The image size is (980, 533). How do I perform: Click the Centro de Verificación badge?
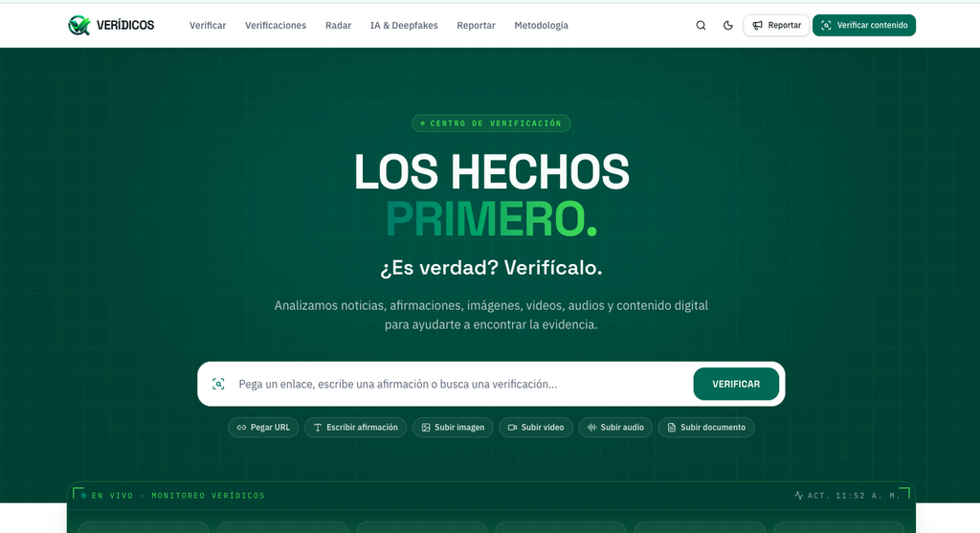coord(491,123)
